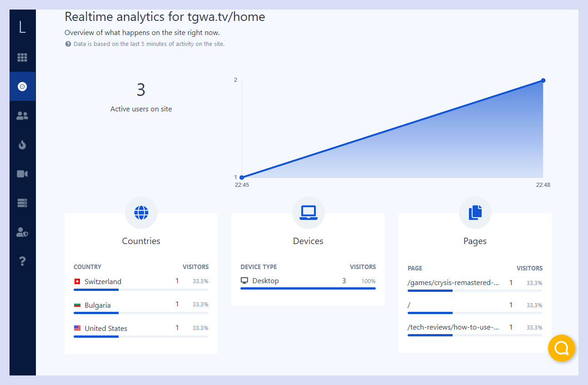588x385 pixels.
Task: Open the user shield sidebar icon
Action: coord(22,232)
